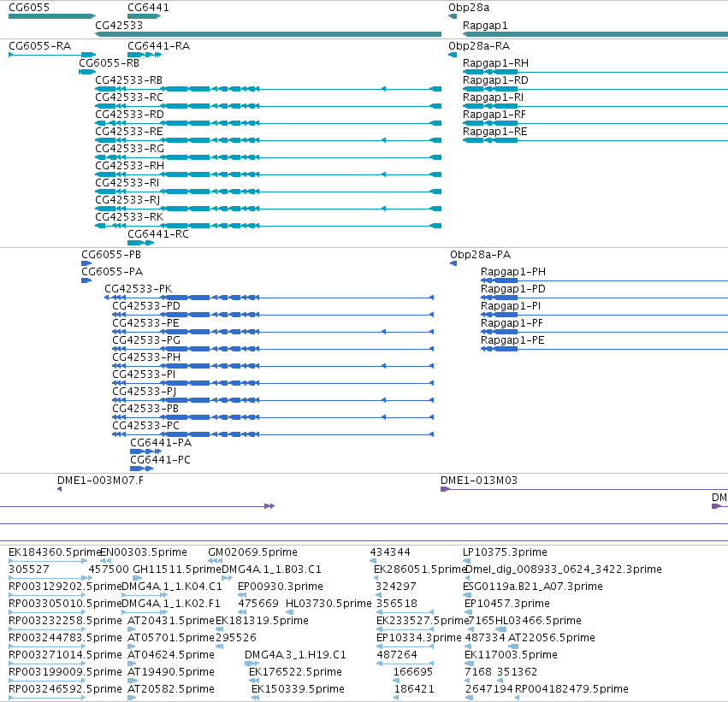Select the CG6441 gene label

[148, 8]
